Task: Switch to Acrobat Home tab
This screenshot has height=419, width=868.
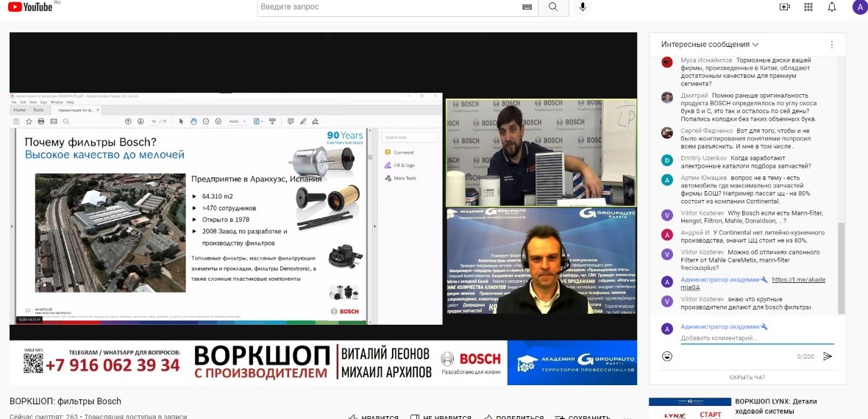Action: pyautogui.click(x=19, y=110)
